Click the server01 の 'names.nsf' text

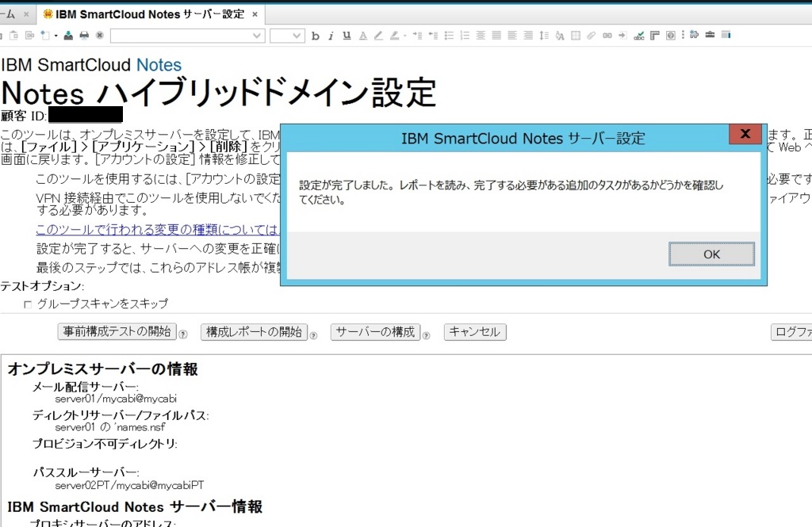(x=110, y=427)
